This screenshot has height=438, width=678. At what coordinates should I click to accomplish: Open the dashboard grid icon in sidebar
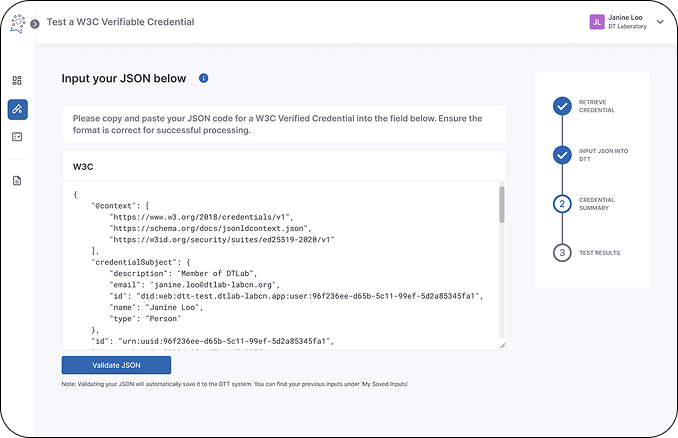17,80
